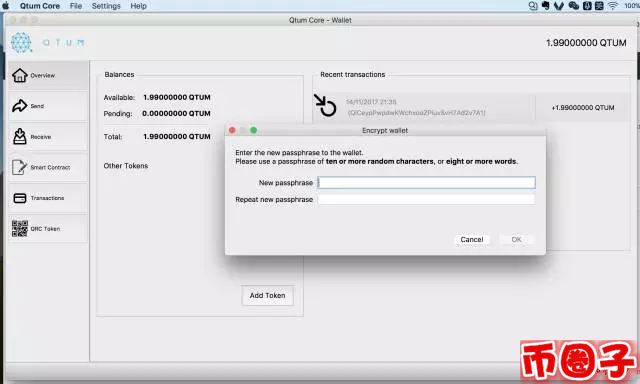Click OK in Encrypt wallet dialog

click(516, 240)
